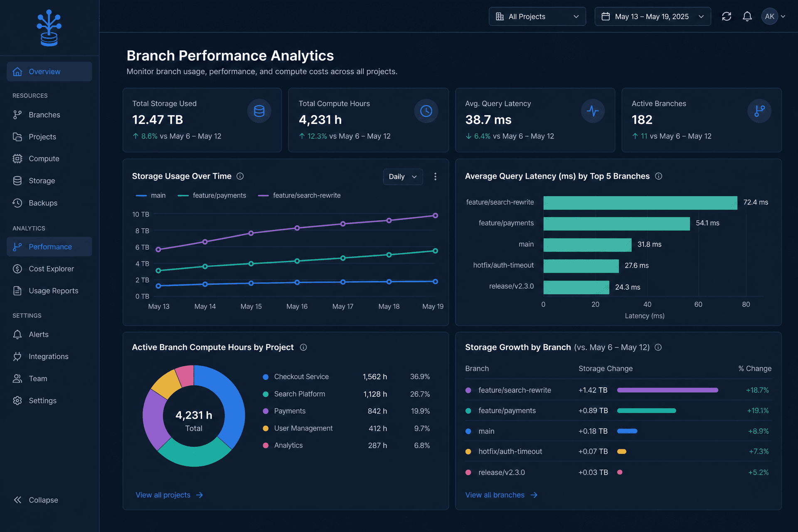
Task: Click the Branches icon in the sidebar
Action: pos(17,115)
